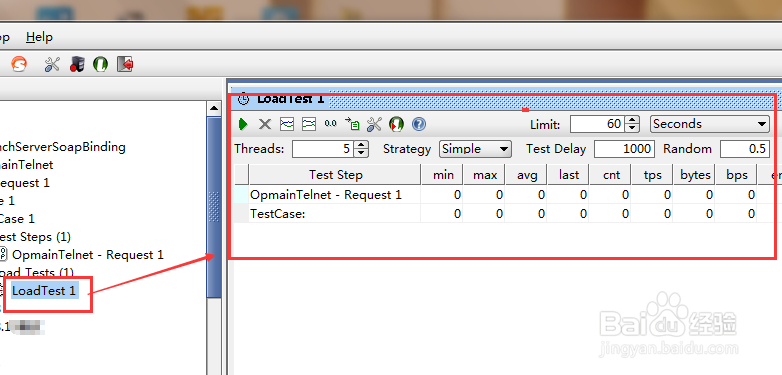The image size is (782, 375).
Task: Decrease the Threads count with down arrow
Action: 362,153
